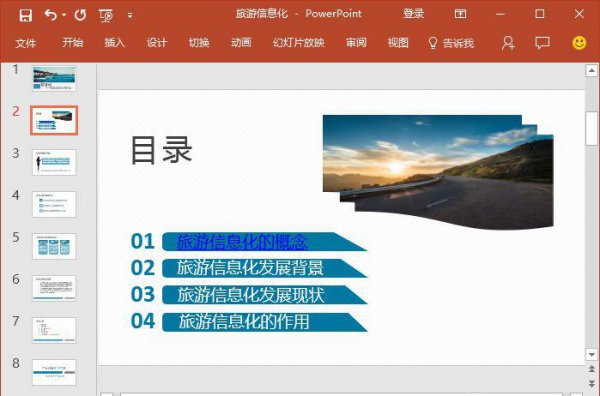
Task: Click the vertical scrollbar up arrow
Action: coord(592,70)
